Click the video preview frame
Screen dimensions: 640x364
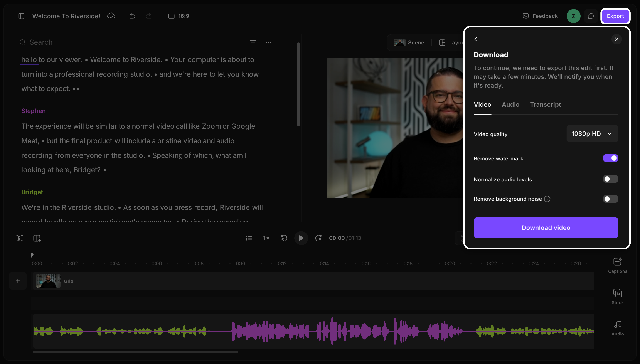pos(395,128)
